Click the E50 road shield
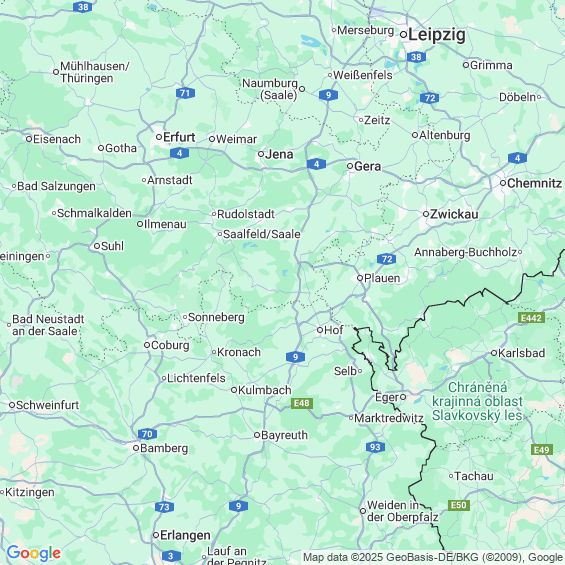This screenshot has height=565, width=565. pyautogui.click(x=459, y=505)
